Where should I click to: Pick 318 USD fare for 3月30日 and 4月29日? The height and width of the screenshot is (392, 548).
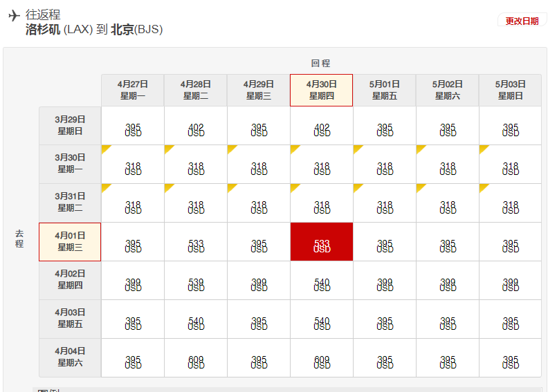tap(259, 165)
